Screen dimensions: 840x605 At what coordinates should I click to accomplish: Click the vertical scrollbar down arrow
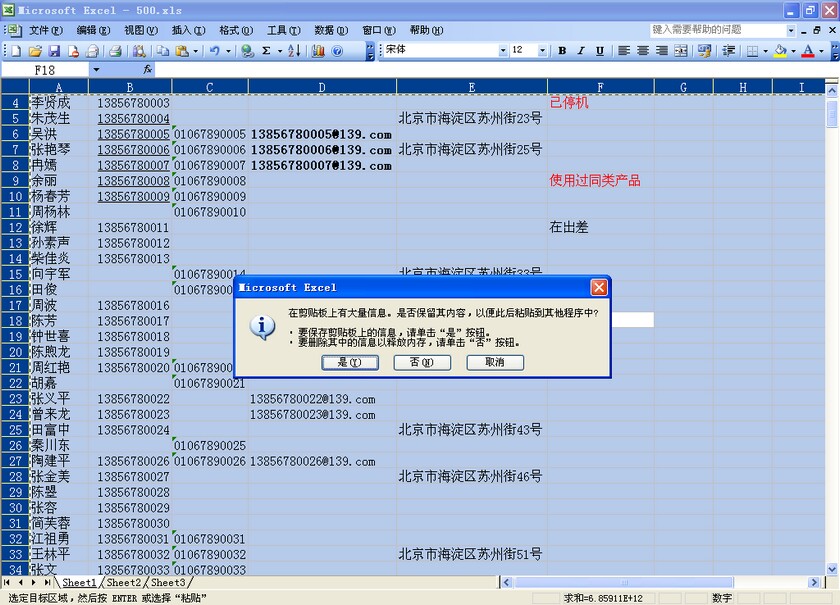[831, 569]
